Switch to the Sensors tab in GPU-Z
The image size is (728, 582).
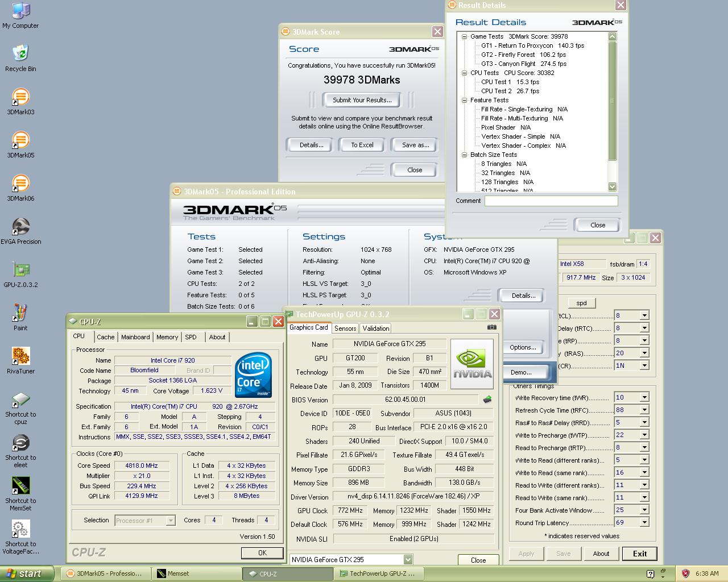click(x=345, y=329)
